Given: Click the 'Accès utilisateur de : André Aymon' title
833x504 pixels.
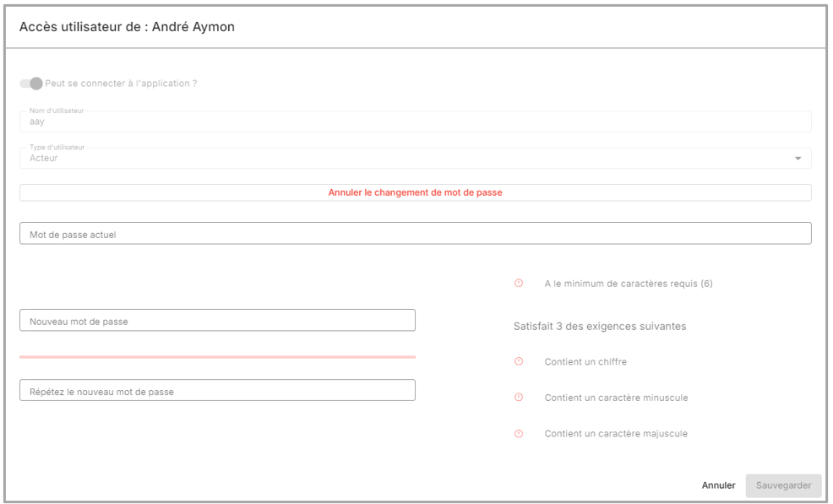Looking at the screenshot, I should [127, 27].
